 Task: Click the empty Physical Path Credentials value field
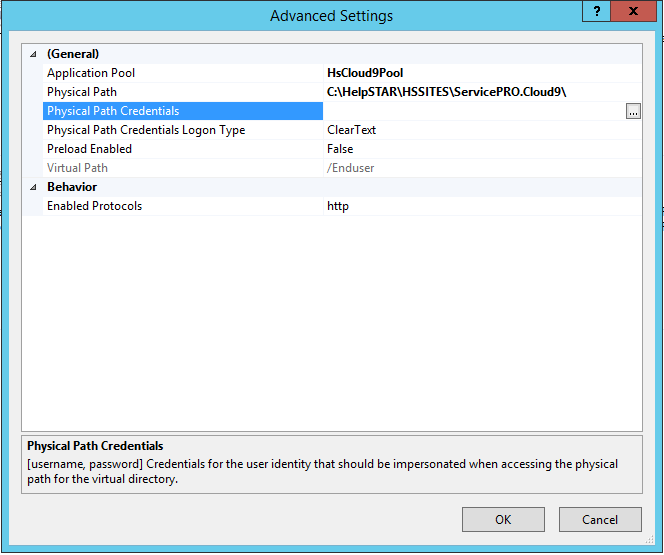click(x=470, y=111)
